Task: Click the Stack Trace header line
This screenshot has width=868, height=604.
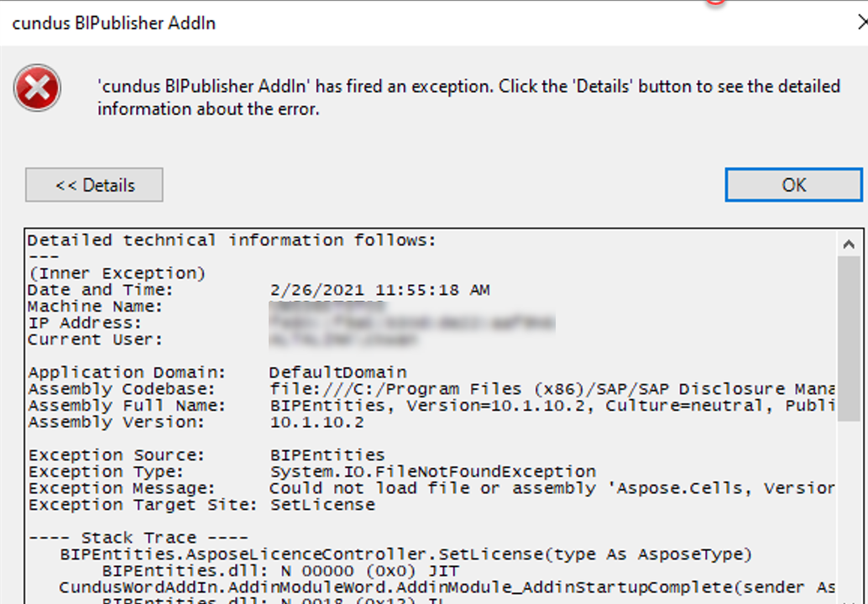Action: pos(139,538)
